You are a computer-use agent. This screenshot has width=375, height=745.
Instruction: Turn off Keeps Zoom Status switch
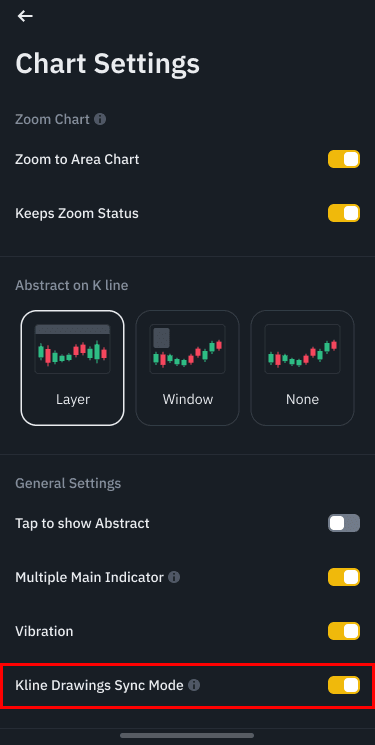click(344, 213)
